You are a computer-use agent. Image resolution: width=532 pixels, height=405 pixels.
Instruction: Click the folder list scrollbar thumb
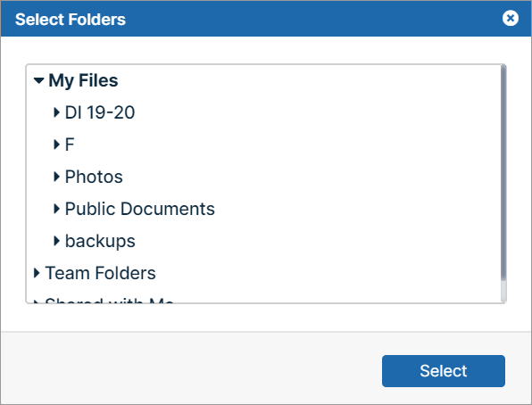(x=503, y=173)
